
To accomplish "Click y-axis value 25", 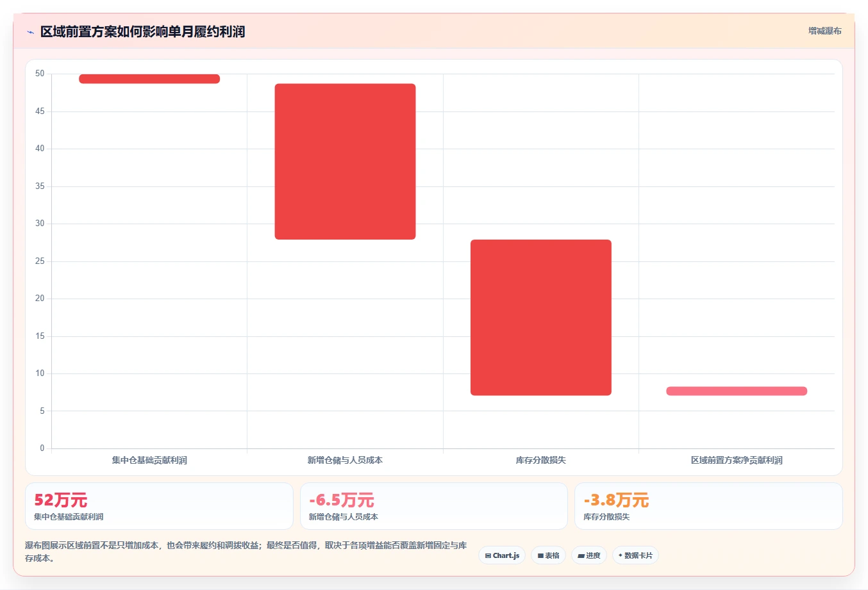I will click(x=40, y=261).
